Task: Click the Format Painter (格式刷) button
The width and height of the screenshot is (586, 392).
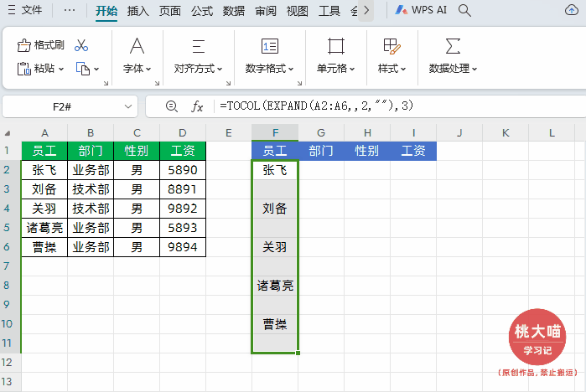Action: point(41,45)
